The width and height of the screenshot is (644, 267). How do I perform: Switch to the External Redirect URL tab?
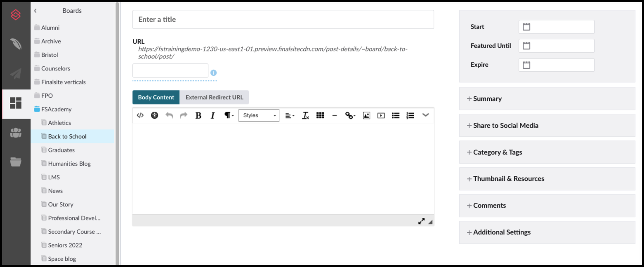pos(215,97)
